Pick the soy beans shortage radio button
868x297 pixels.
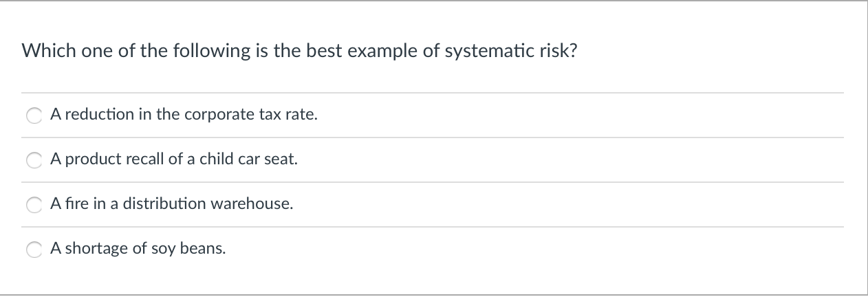click(34, 250)
